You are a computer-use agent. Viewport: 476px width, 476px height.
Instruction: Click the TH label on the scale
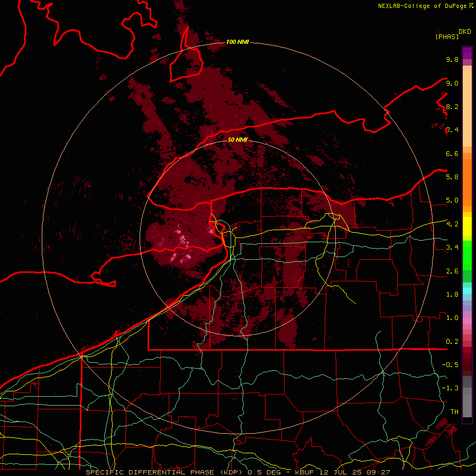pos(454,412)
